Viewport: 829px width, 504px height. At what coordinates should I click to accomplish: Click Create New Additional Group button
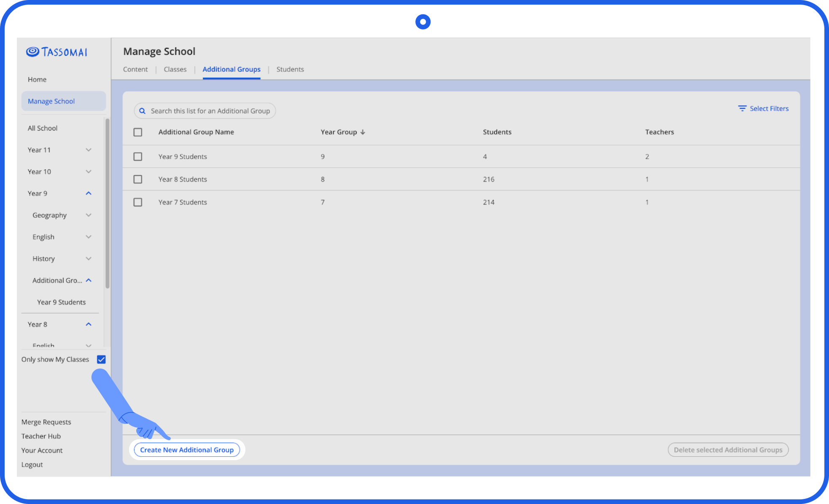187,450
